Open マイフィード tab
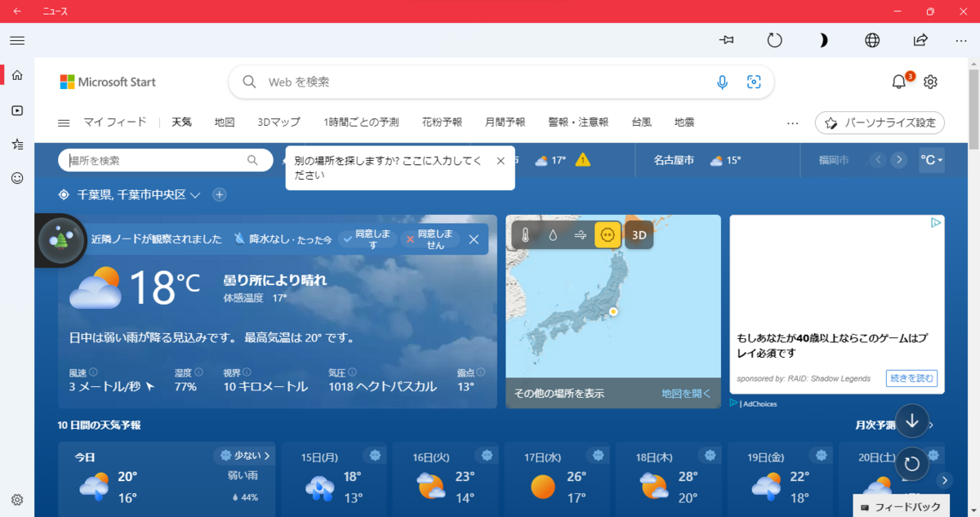This screenshot has width=980, height=517. coord(115,123)
